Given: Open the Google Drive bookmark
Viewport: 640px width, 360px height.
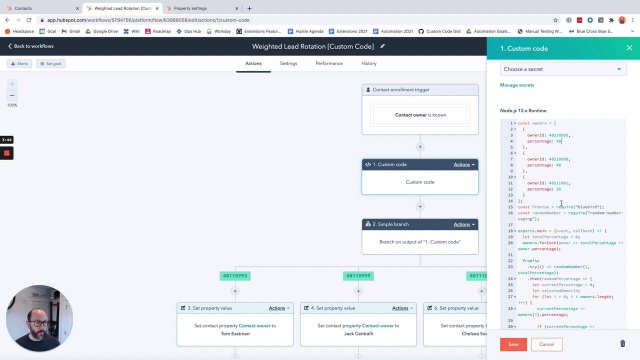Looking at the screenshot, I should (101, 31).
